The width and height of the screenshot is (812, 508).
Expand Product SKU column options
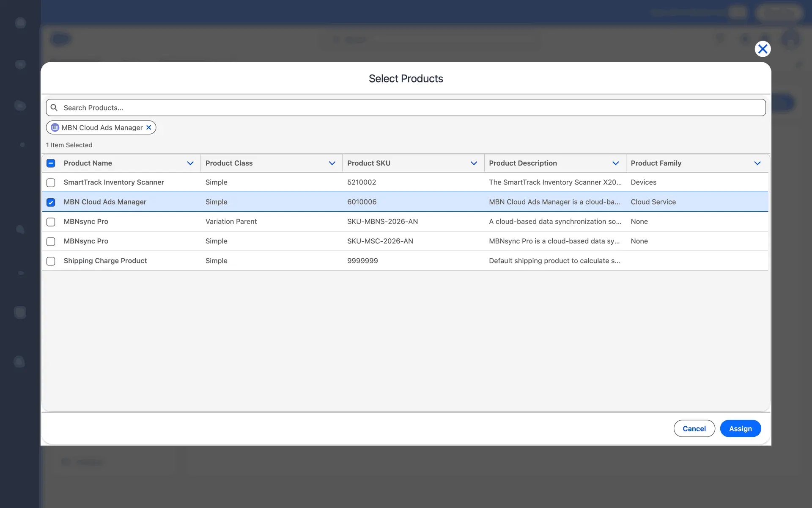click(474, 163)
